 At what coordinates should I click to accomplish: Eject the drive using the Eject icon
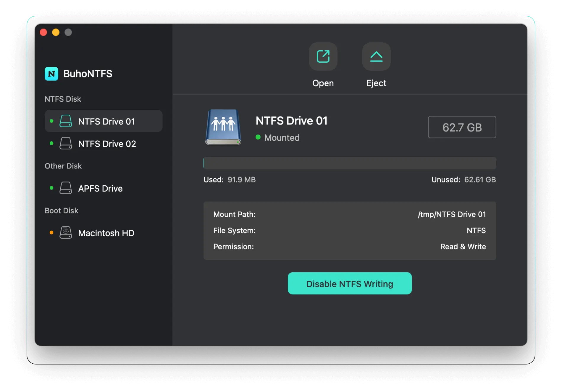click(x=376, y=56)
